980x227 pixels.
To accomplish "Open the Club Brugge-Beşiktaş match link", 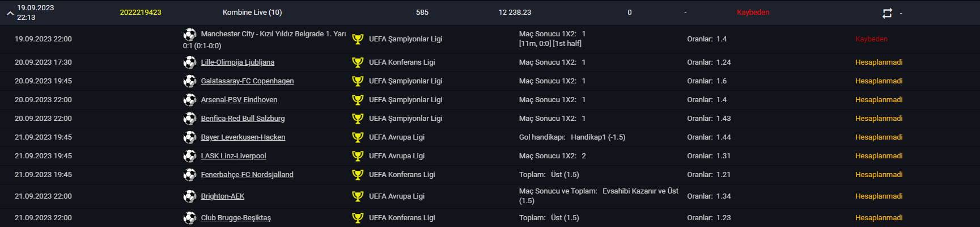I will [236, 218].
